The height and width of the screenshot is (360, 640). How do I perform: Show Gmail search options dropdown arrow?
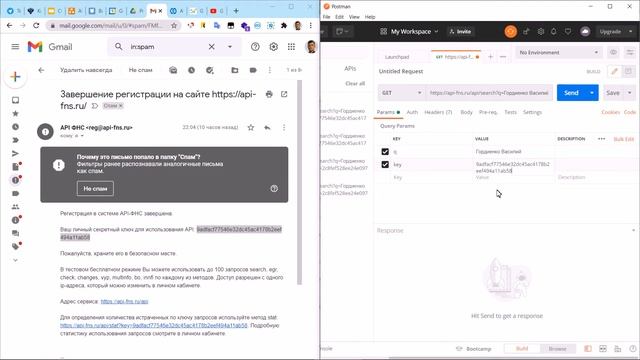pyautogui.click(x=230, y=47)
